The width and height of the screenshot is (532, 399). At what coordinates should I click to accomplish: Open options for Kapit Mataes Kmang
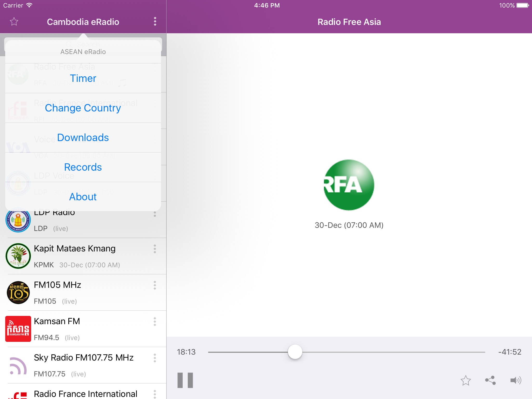(x=155, y=249)
